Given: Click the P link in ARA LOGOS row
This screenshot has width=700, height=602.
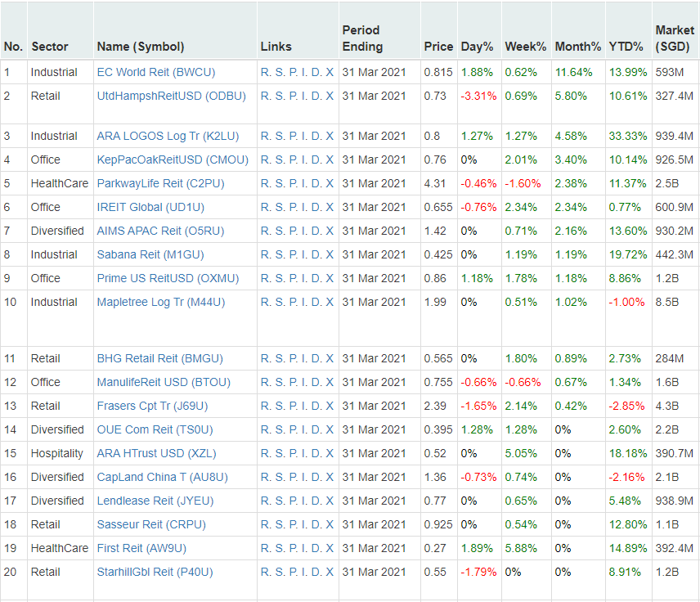Looking at the screenshot, I should 294,137.
